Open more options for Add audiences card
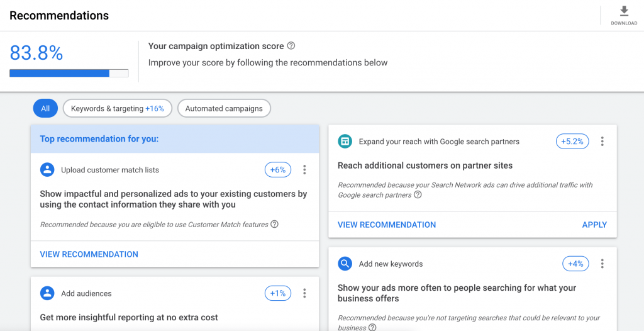 click(304, 293)
